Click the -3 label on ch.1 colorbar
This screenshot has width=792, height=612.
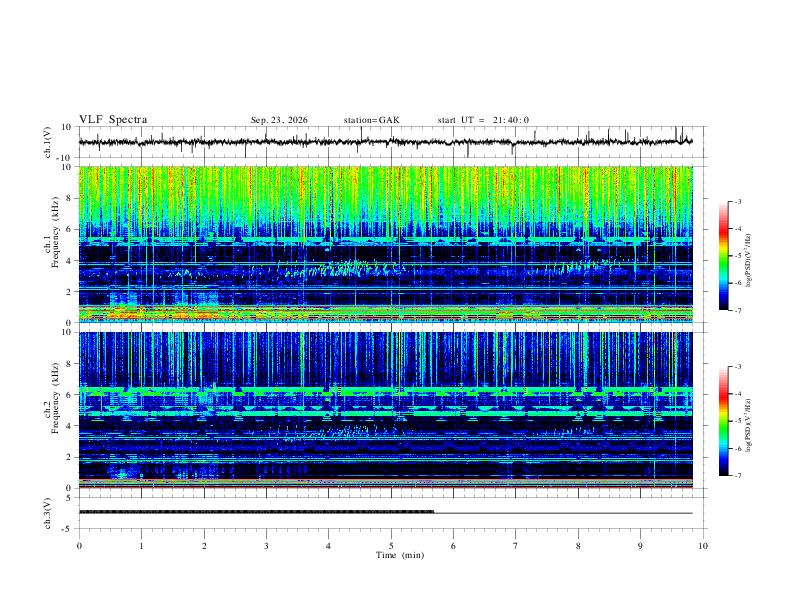[737, 201]
